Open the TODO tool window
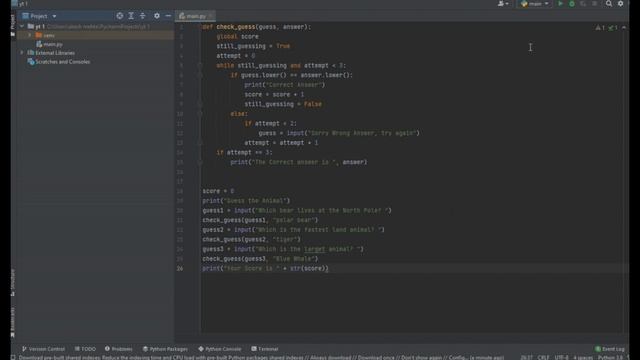Screen dimensions: 640x360 click(x=85, y=349)
